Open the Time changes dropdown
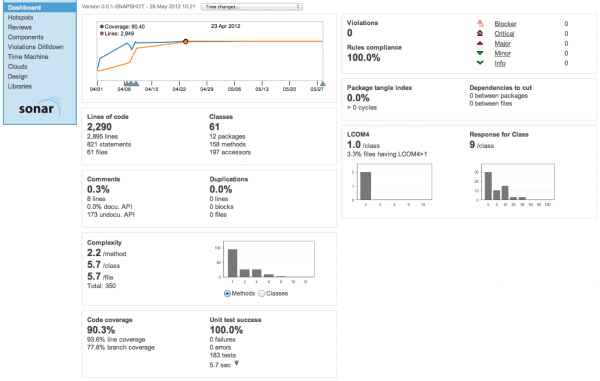600x381 pixels. click(x=252, y=7)
